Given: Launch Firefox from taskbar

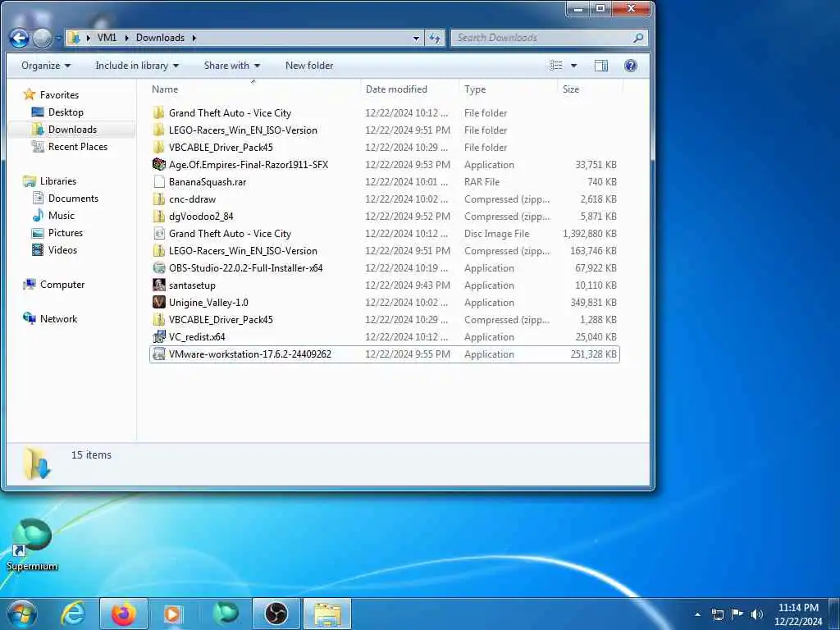Looking at the screenshot, I should [123, 614].
